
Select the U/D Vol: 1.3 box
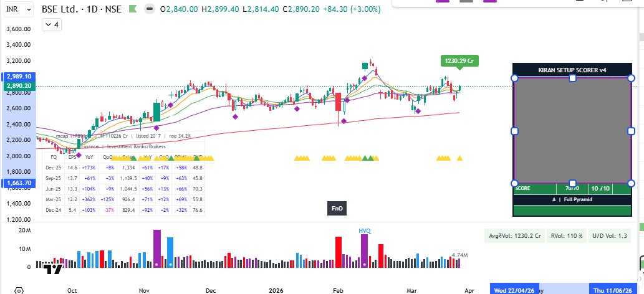(x=610, y=236)
